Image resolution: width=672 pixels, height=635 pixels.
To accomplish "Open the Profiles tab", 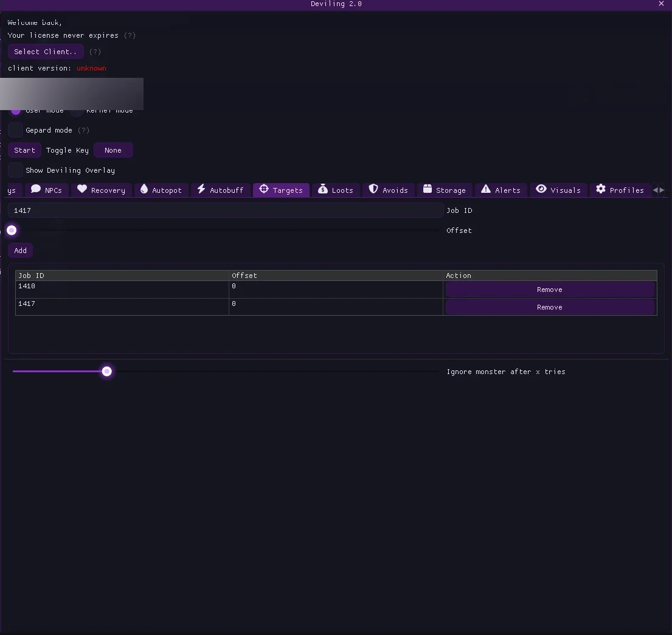I will click(620, 190).
